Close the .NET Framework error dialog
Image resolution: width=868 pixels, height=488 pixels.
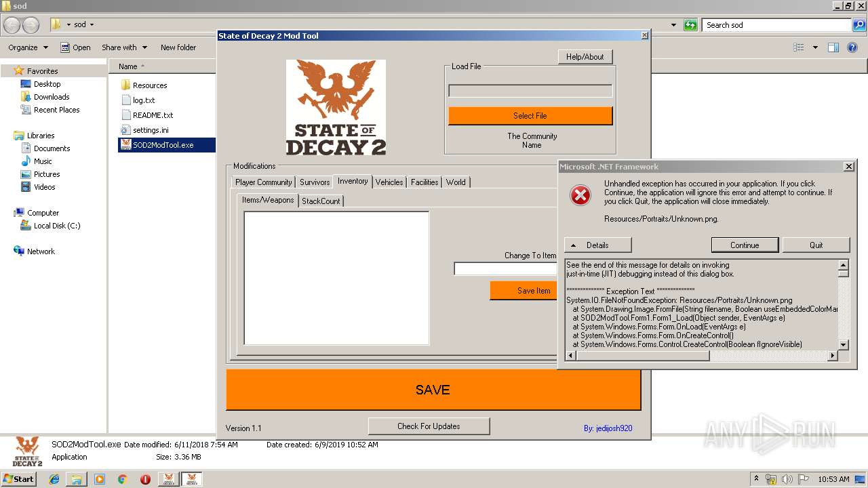point(848,167)
